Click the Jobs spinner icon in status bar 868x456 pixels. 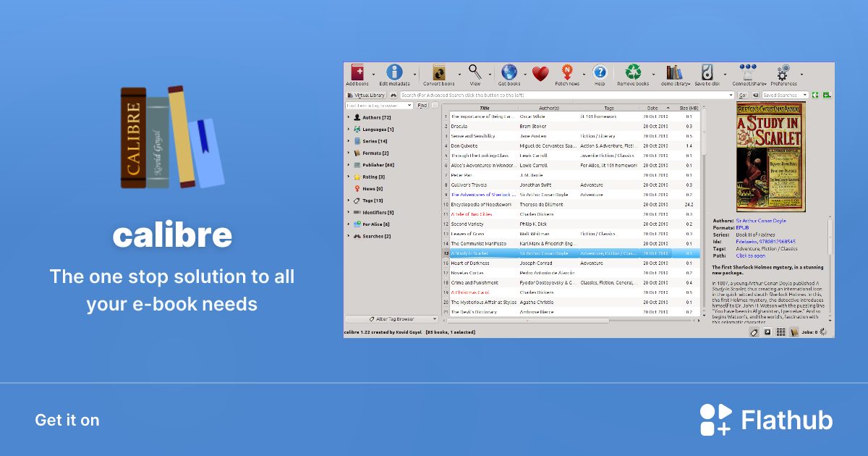[x=825, y=332]
